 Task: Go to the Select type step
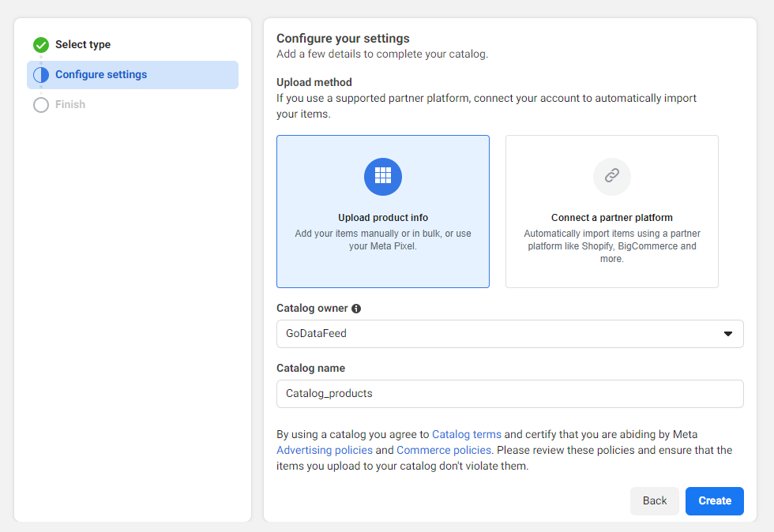pos(133,45)
